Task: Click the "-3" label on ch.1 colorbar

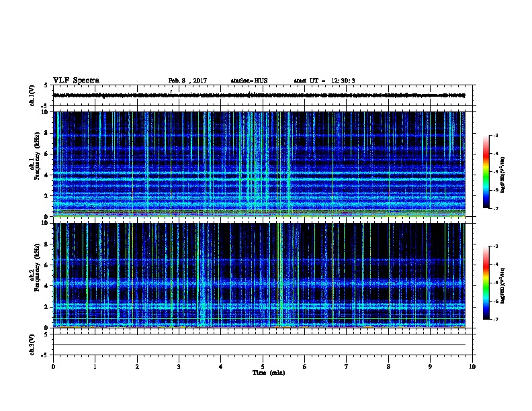Action: coord(495,136)
